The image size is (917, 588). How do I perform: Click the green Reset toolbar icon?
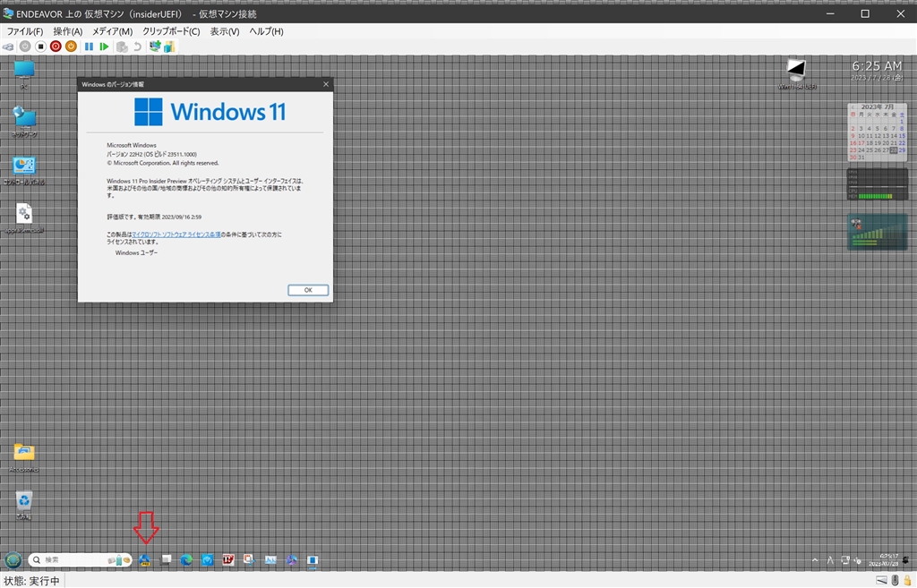pyautogui.click(x=104, y=47)
